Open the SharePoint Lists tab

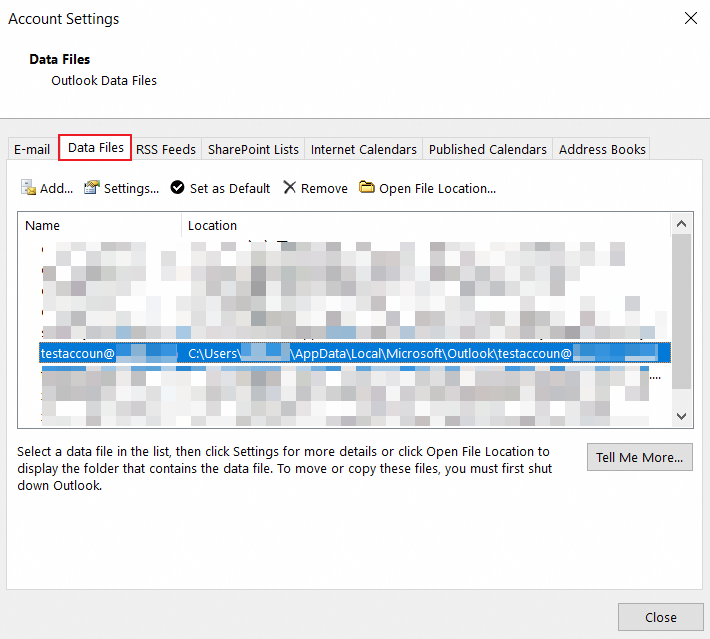(x=253, y=149)
